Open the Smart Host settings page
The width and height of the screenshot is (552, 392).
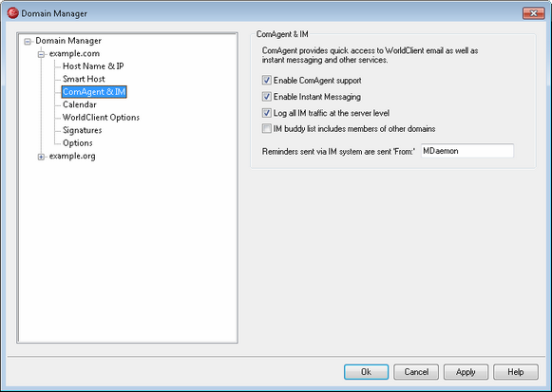point(84,79)
